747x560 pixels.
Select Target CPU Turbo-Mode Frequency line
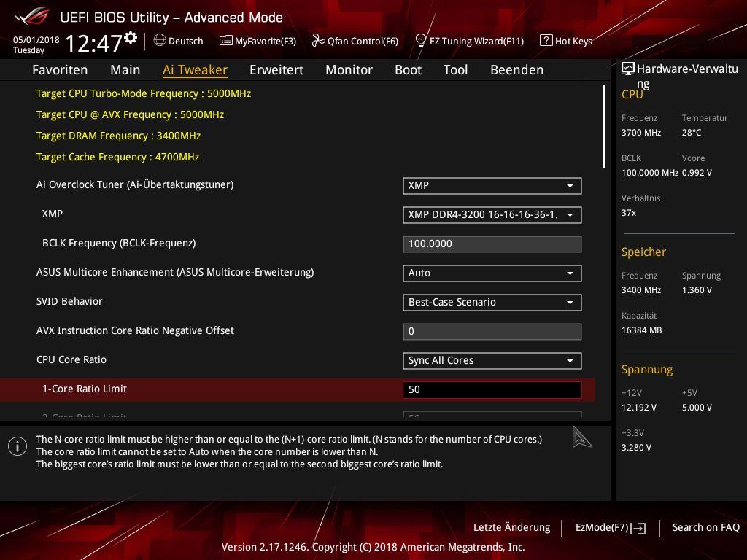coord(144,93)
